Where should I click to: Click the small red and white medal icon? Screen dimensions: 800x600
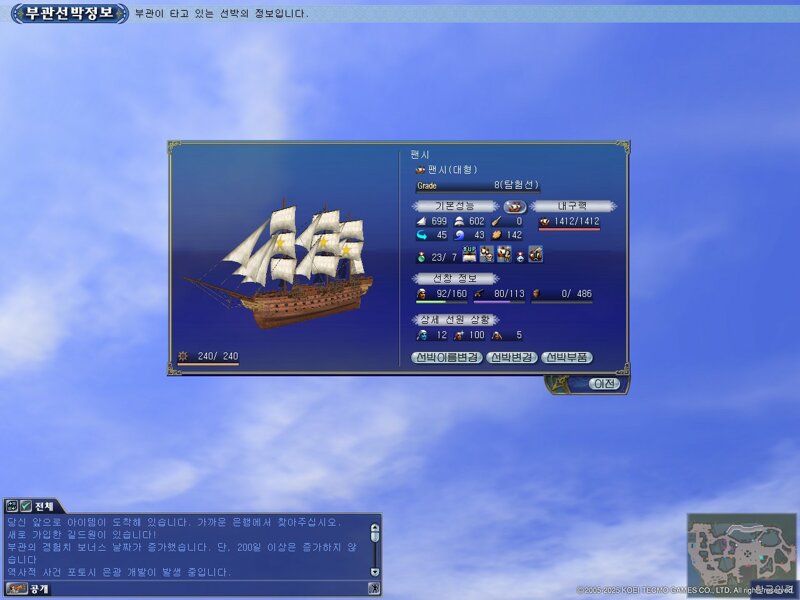pos(520,257)
